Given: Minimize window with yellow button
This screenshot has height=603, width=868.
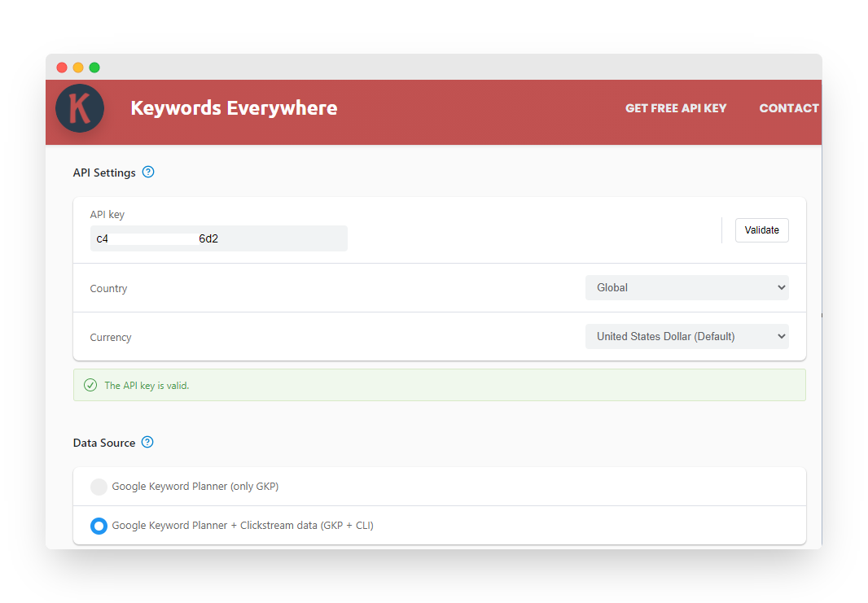Looking at the screenshot, I should click(x=78, y=68).
